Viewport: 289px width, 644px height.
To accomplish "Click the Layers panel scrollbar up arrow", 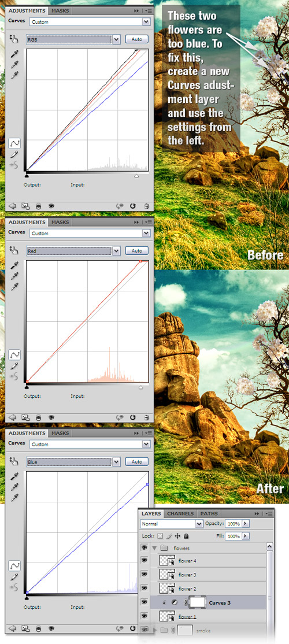I will 270,547.
